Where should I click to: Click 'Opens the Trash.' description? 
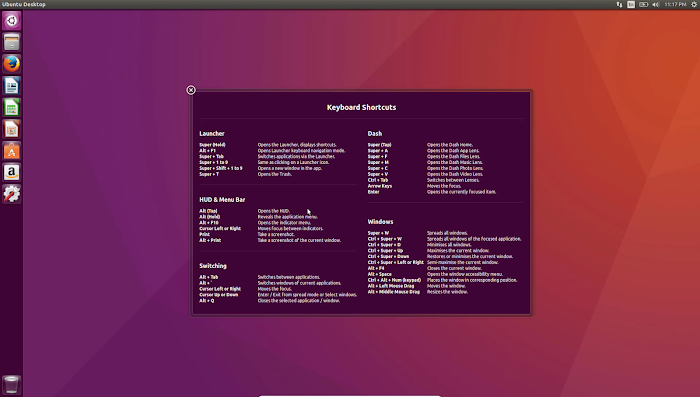coord(275,174)
